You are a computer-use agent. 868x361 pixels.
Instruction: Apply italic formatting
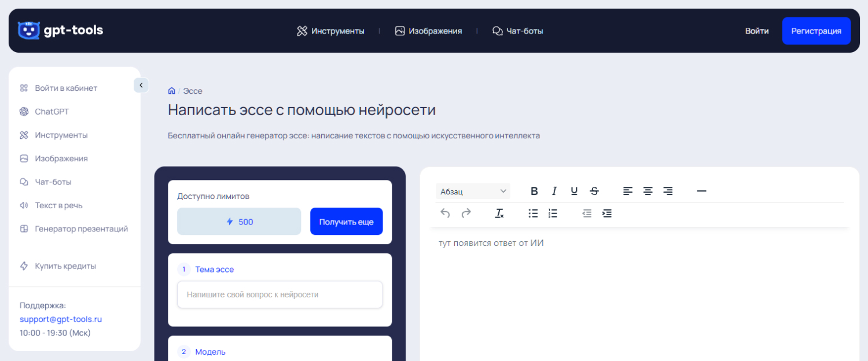pyautogui.click(x=554, y=190)
